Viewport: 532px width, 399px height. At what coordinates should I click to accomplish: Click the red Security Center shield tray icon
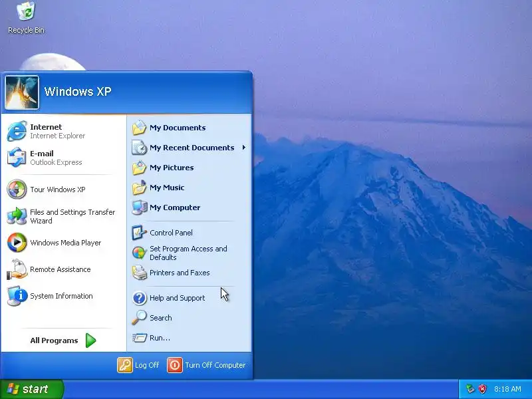[482, 388]
